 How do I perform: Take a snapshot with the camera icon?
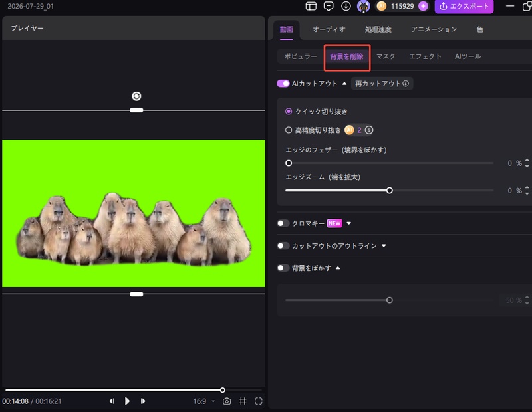coord(227,401)
